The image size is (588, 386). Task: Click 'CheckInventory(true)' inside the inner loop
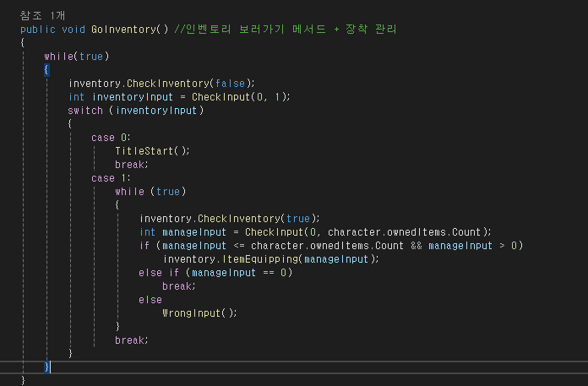pyautogui.click(x=259, y=219)
